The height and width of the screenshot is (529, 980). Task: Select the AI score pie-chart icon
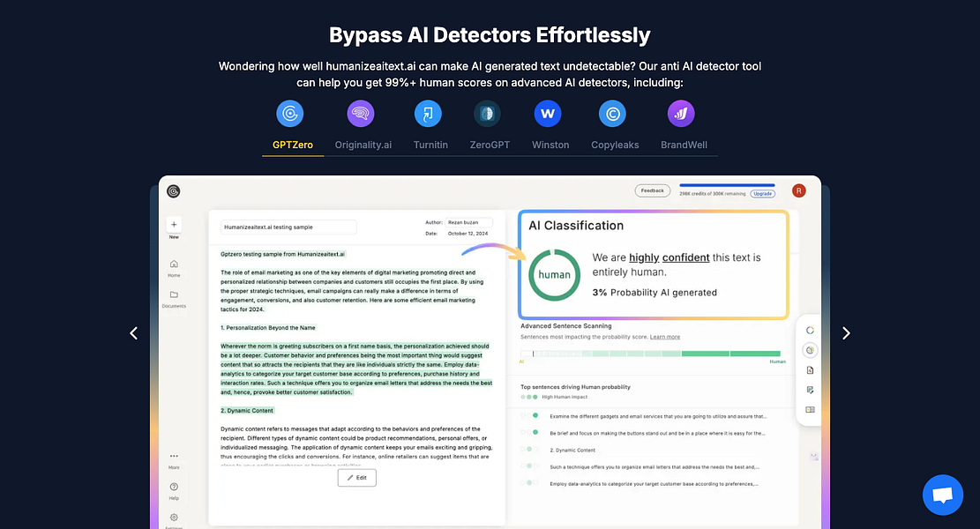[x=809, y=349]
